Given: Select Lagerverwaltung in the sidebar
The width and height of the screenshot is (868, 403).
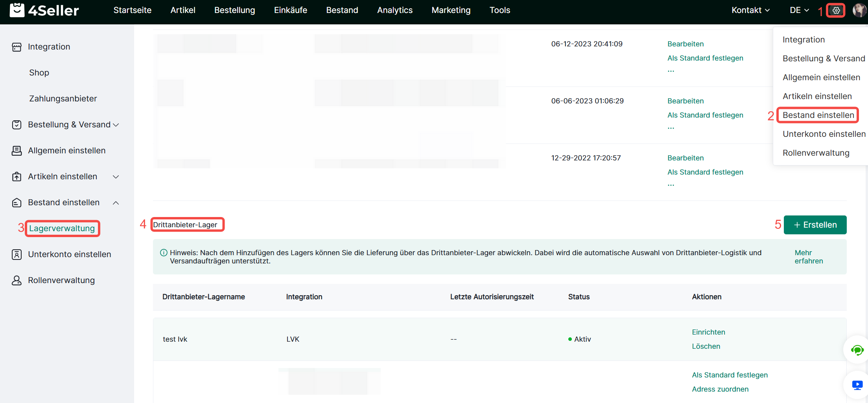Looking at the screenshot, I should (x=62, y=228).
